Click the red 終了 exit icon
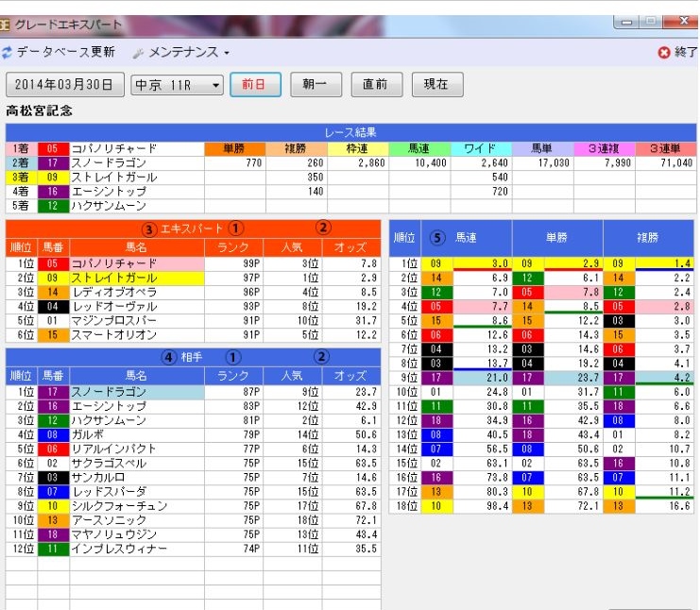 click(664, 53)
